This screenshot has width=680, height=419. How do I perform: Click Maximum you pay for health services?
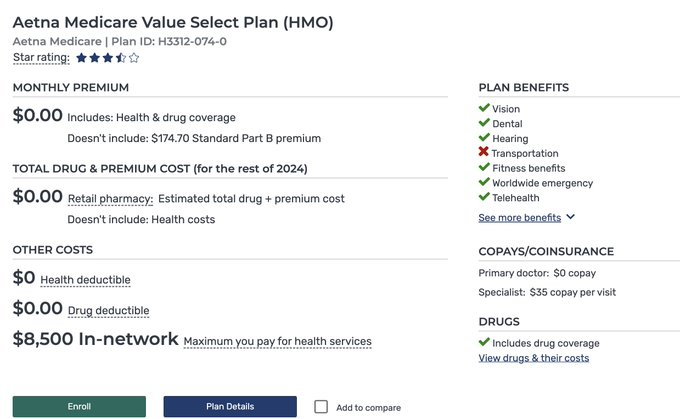coord(277,342)
